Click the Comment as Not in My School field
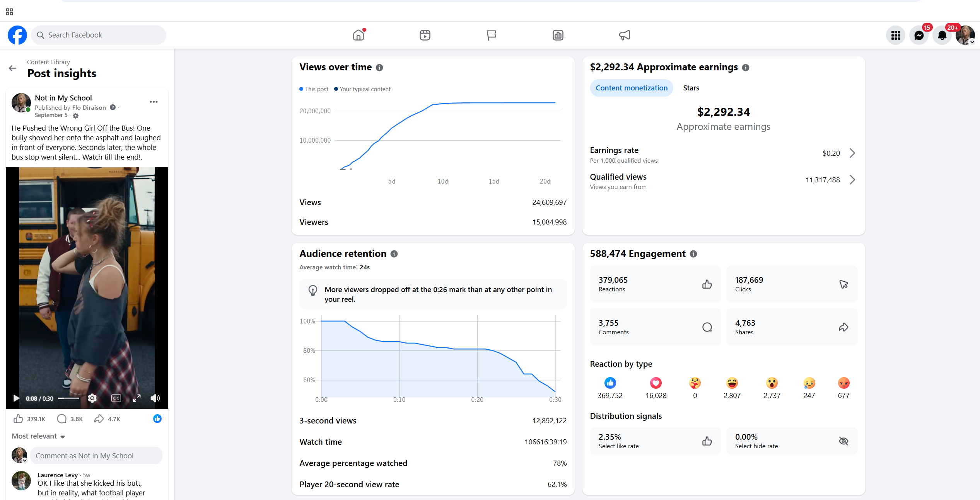The width and height of the screenshot is (980, 500). 96,456
